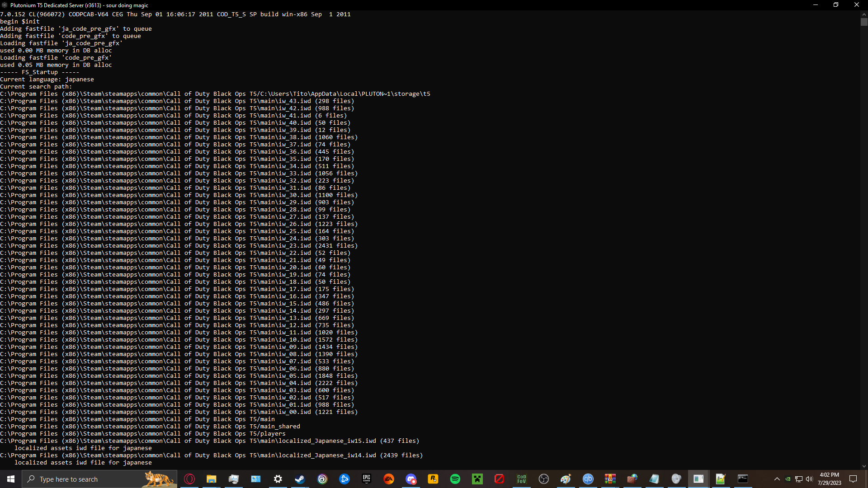The height and width of the screenshot is (488, 868).
Task: Launch Epic Games Launcher from taskbar
Action: pos(367,479)
